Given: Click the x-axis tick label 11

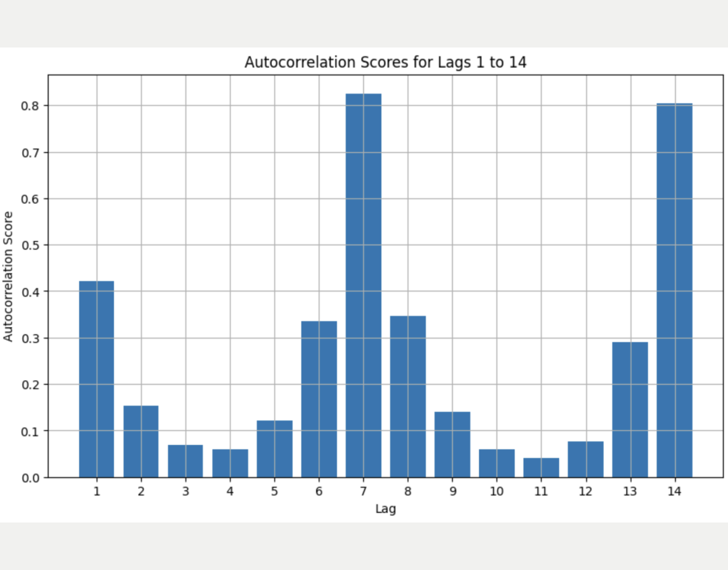Looking at the screenshot, I should click(541, 491).
